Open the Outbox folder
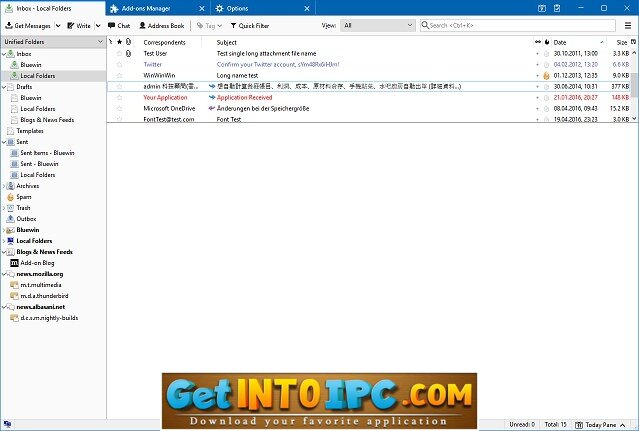 [26, 219]
